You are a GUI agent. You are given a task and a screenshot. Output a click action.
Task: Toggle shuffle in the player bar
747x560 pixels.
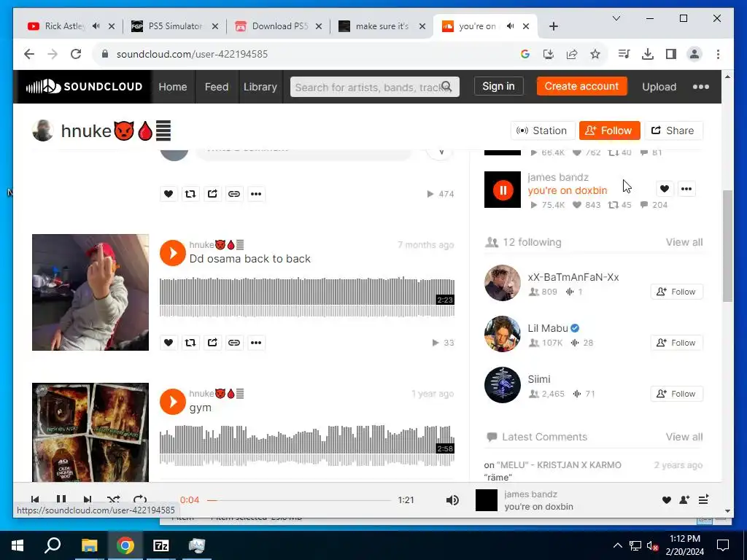pos(113,499)
